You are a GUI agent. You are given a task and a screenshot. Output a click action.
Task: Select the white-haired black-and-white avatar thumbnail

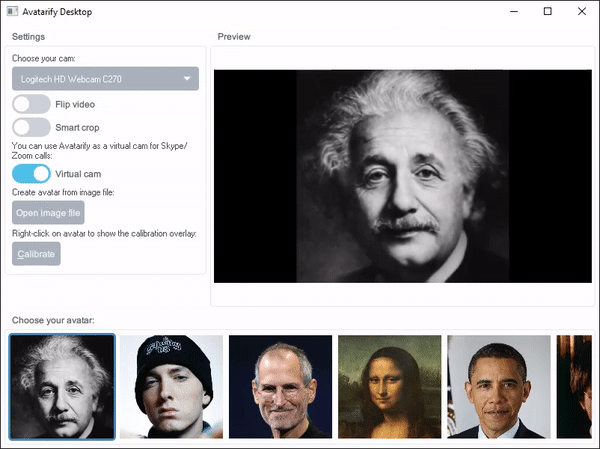tap(62, 387)
